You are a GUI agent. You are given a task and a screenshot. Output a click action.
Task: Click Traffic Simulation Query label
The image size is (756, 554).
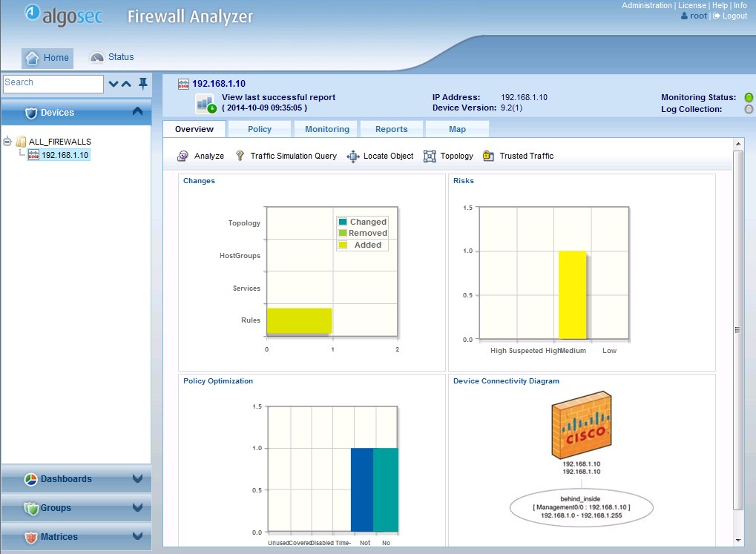(294, 156)
